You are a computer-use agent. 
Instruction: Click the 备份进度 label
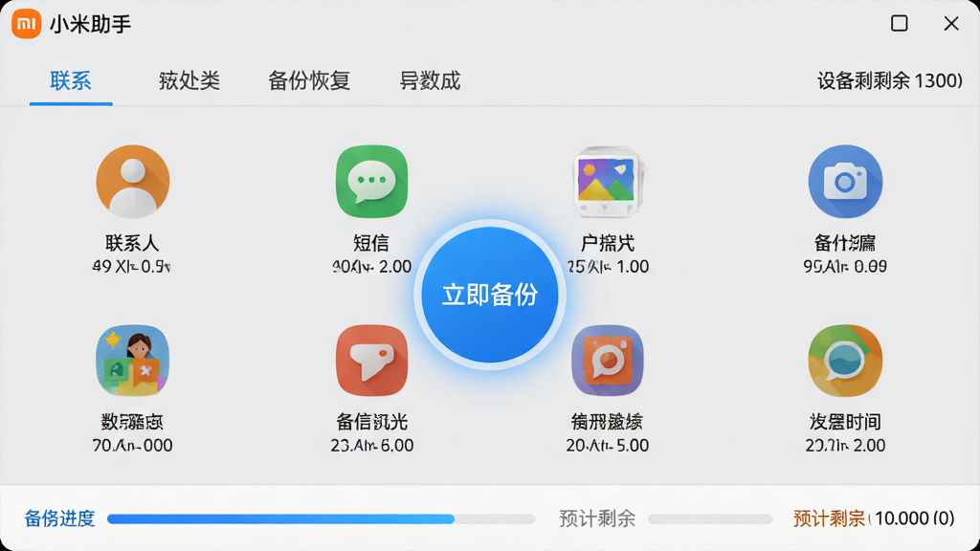[59, 518]
